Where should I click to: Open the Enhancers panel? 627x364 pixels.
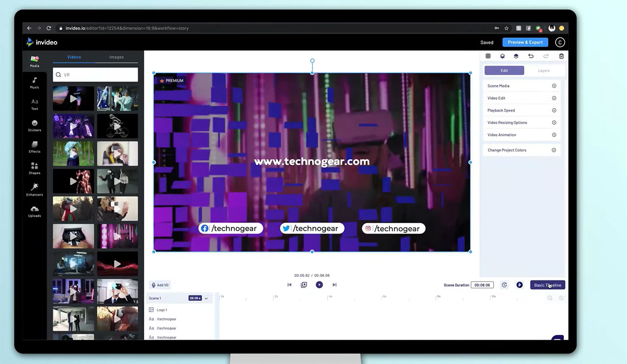34,190
